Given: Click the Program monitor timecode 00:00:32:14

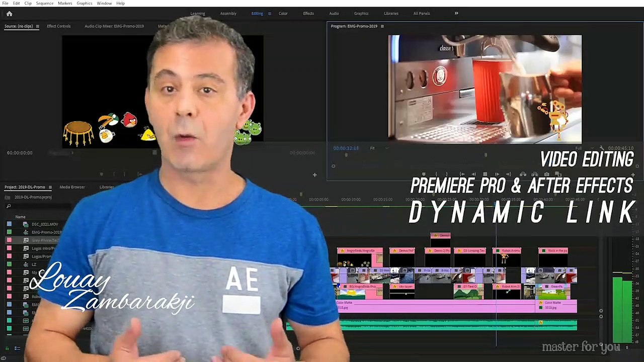Looking at the screenshot, I should click(x=346, y=148).
